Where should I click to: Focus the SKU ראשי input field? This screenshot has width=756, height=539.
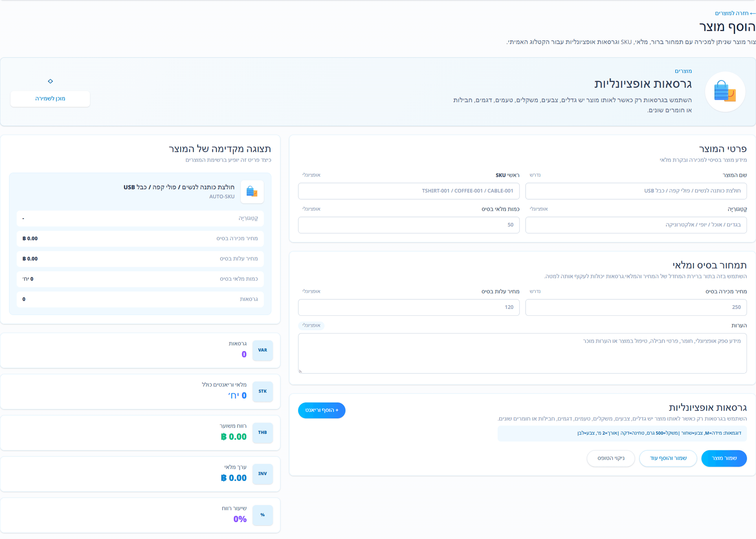point(409,191)
